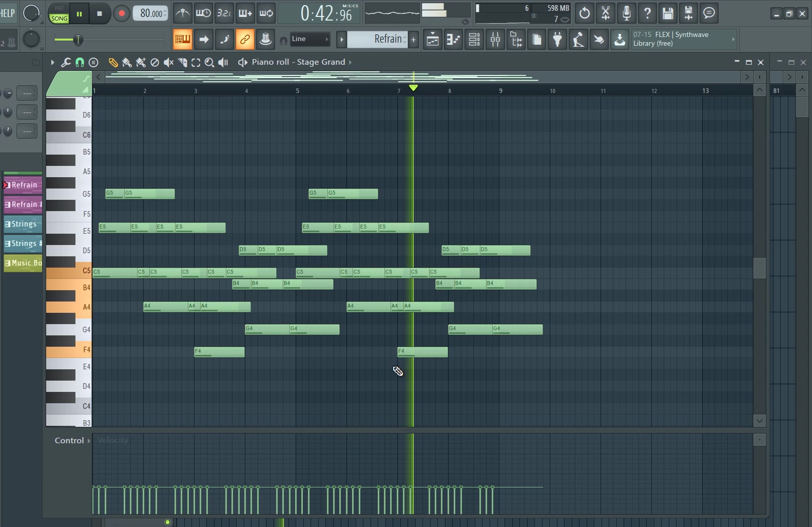Open the FLEX Synthwave Library news panel
Viewport: 812px width, 527px height.
[684, 39]
